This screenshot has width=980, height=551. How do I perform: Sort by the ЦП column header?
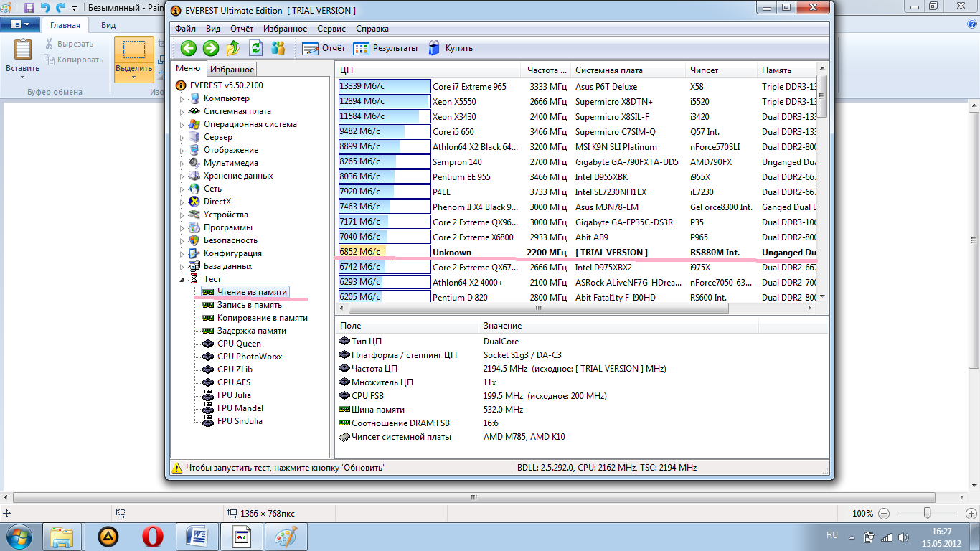pos(428,70)
